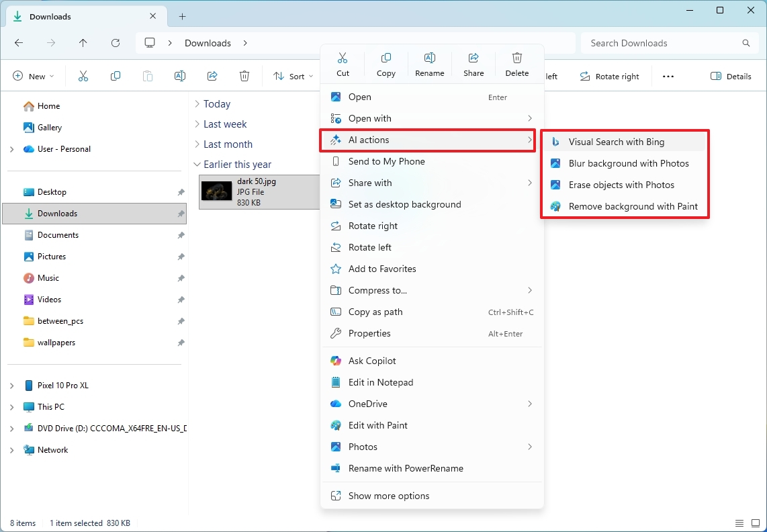Image resolution: width=767 pixels, height=532 pixels.
Task: Toggle the Details pane
Action: click(731, 76)
